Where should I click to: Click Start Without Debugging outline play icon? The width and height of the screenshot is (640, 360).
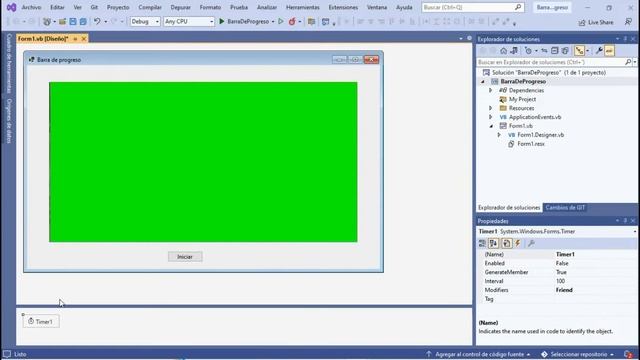[281, 21]
